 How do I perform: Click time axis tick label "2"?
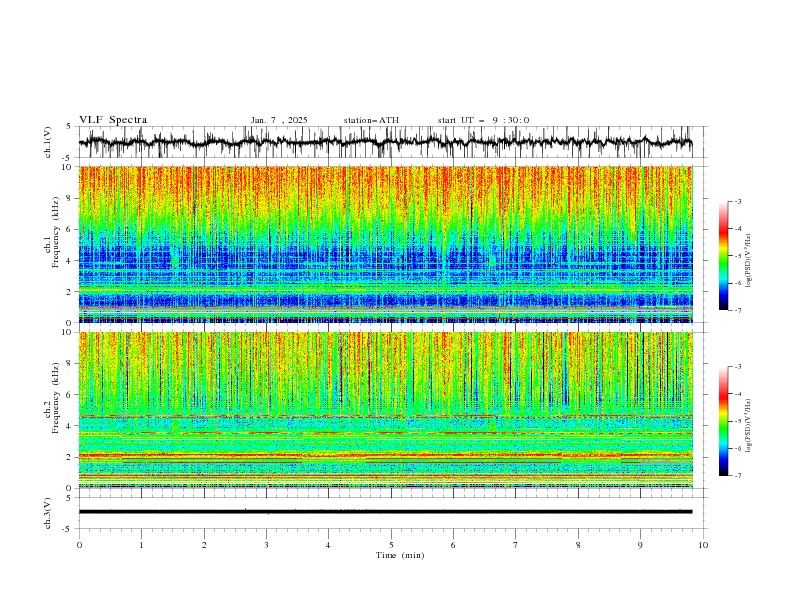[x=204, y=545]
